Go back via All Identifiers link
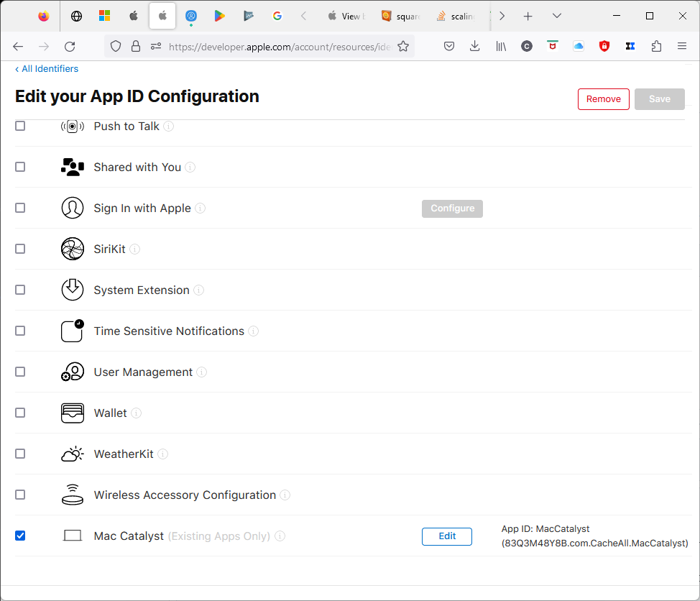The width and height of the screenshot is (700, 601). (46, 68)
